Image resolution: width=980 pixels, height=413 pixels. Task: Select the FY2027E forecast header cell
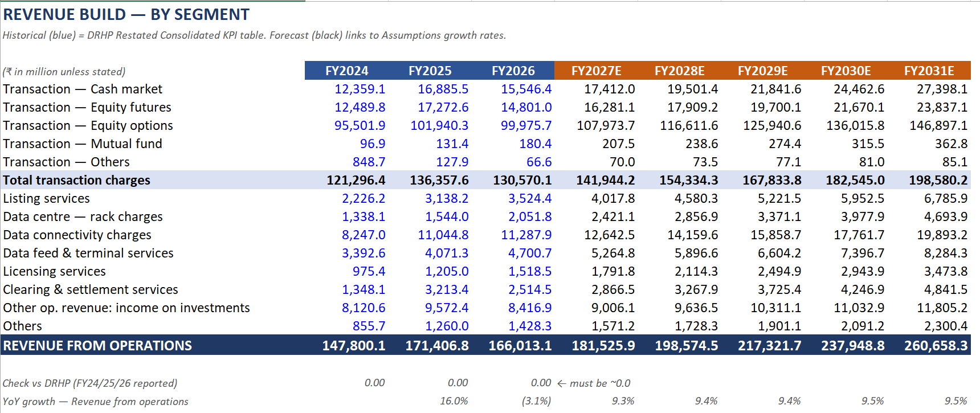[596, 71]
